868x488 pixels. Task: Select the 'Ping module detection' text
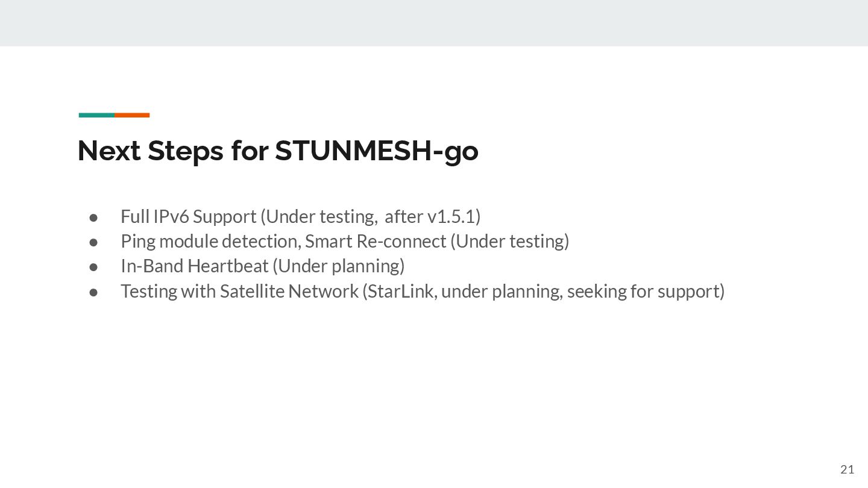tap(210, 241)
